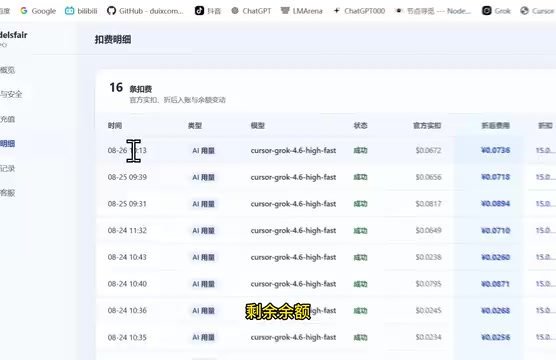Click the AI 用量 tag in the 08-24 10:40 row
Viewport: 556px width, 360px height.
[x=204, y=284]
